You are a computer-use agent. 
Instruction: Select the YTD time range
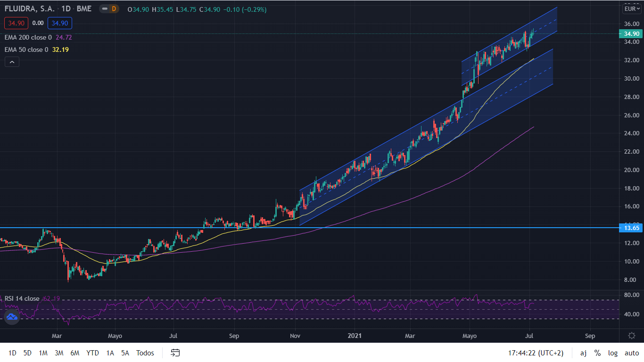(92, 353)
